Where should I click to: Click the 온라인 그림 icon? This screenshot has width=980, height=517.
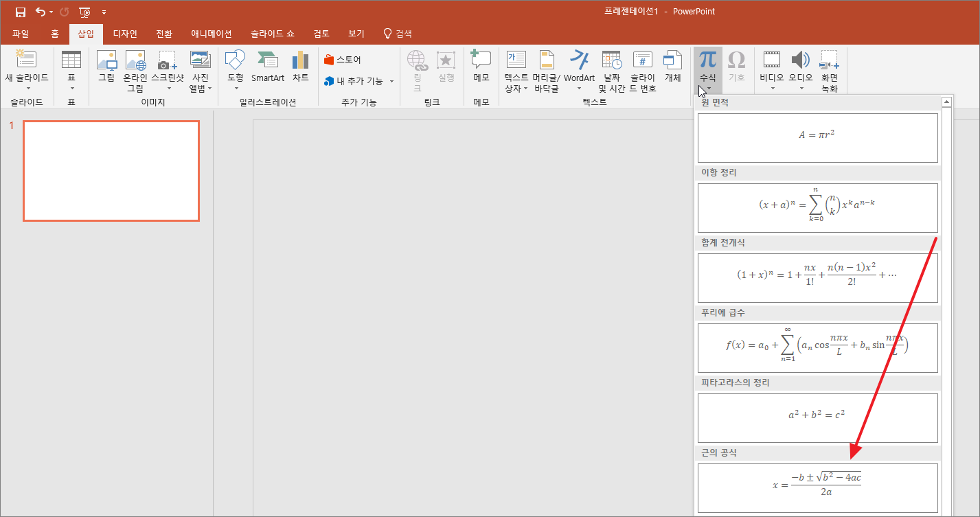click(x=135, y=60)
